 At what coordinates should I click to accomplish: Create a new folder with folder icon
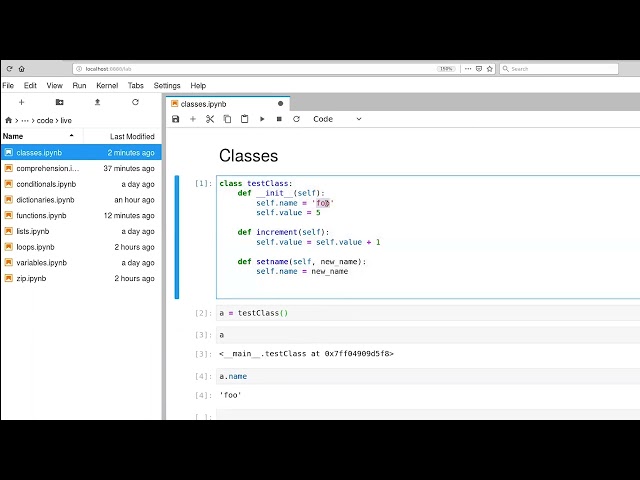click(x=59, y=102)
